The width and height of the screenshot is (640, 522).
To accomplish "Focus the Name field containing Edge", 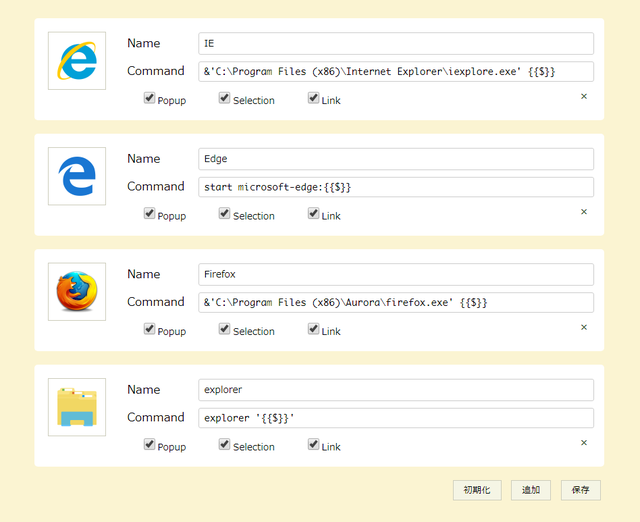I will coord(396,159).
